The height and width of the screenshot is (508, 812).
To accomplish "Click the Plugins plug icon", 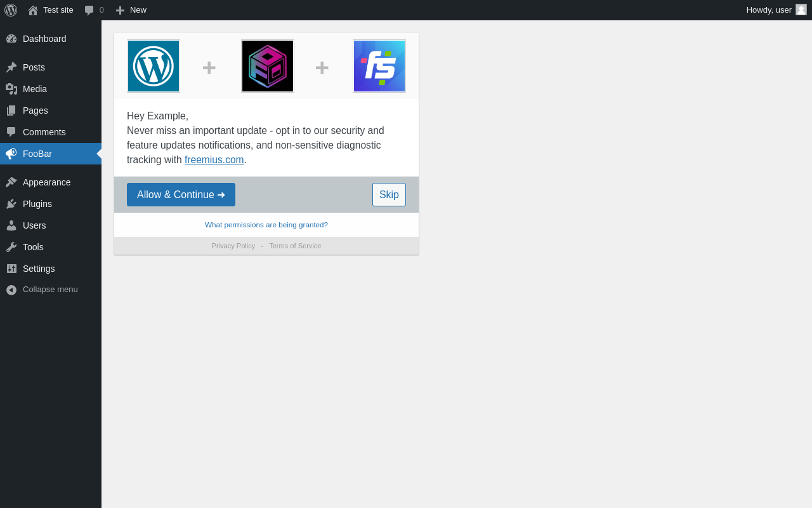I will click(11, 204).
